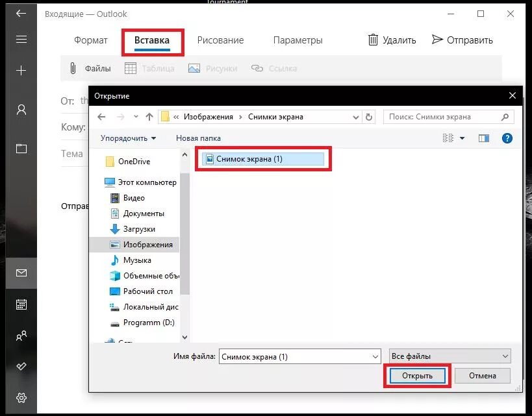Viewport: 532px width, 416px height.
Task: Expand the view options dropdown arrow
Action: [462, 138]
